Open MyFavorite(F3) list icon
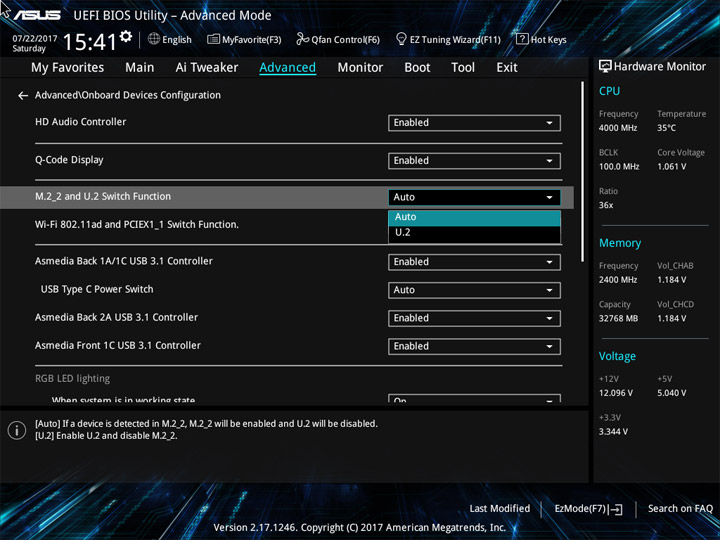 point(214,39)
